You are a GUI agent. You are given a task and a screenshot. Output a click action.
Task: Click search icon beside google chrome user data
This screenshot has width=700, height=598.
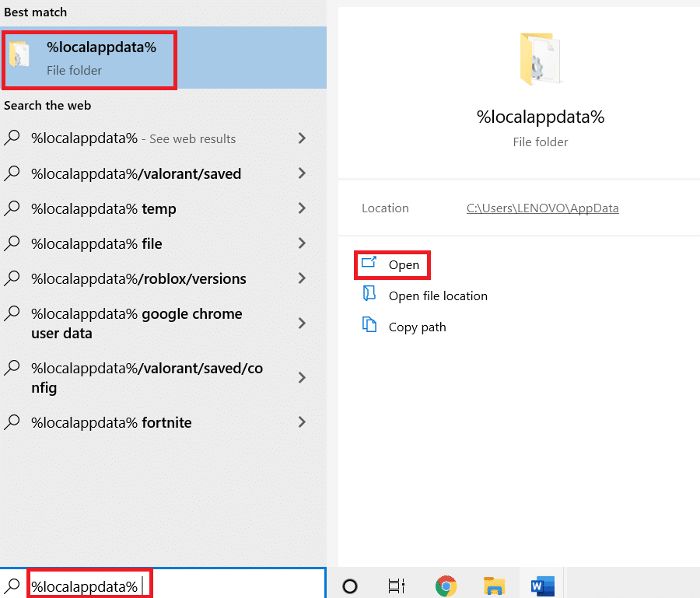point(12,313)
